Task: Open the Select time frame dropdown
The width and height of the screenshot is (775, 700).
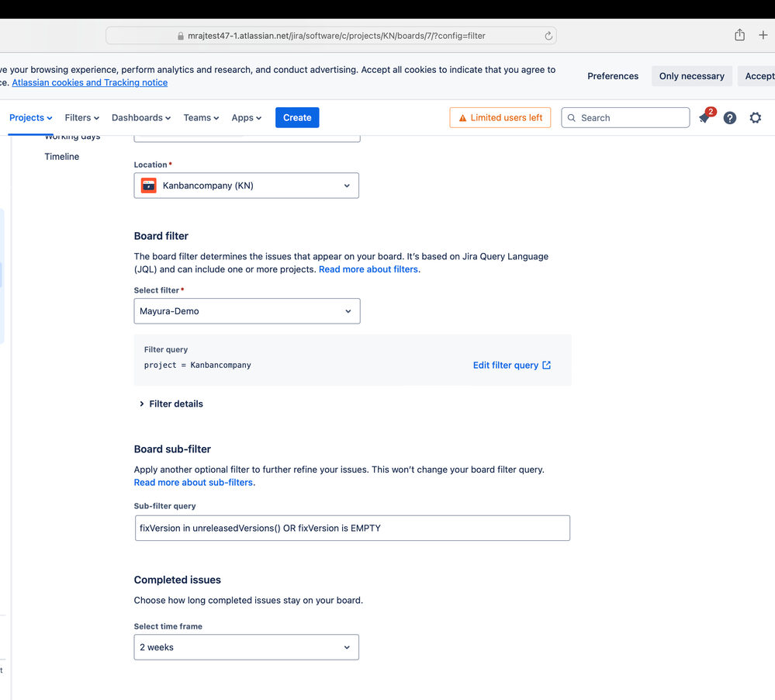Action: [x=246, y=647]
